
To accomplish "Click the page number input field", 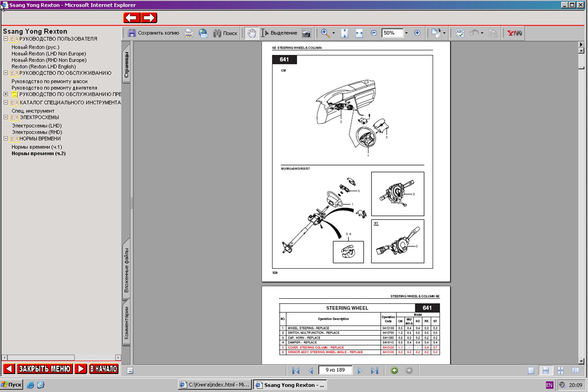I will click(x=335, y=370).
